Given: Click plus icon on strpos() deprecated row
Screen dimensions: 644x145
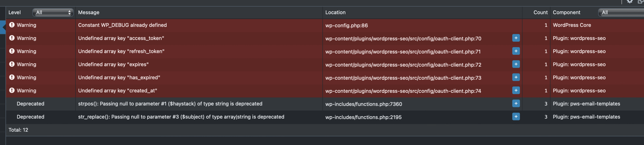Looking at the screenshot, I should point(516,103).
